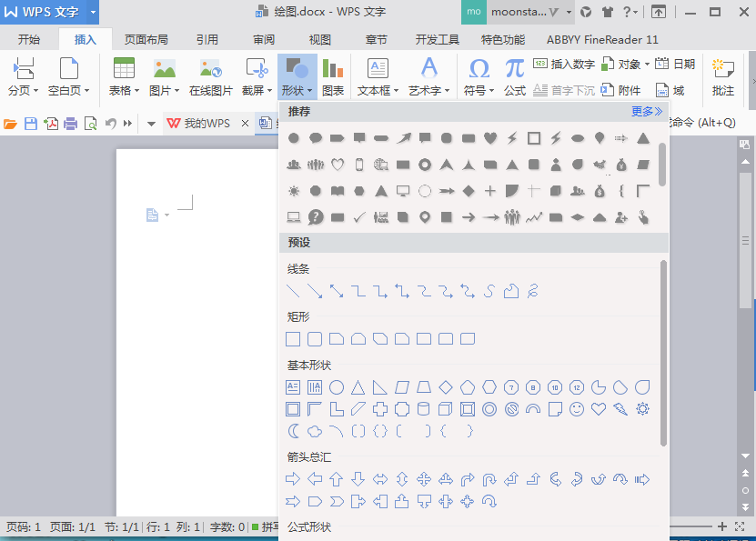Image resolution: width=756 pixels, height=541 pixels.
Task: Expand the Object dropdown arrow
Action: [647, 64]
